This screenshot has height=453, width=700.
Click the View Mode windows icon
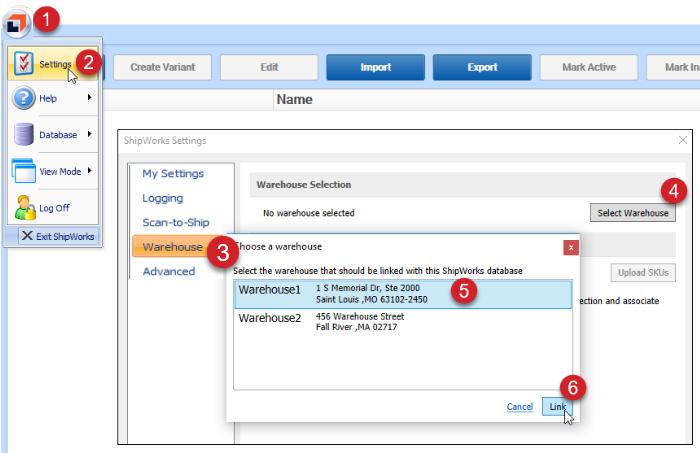pos(23,171)
